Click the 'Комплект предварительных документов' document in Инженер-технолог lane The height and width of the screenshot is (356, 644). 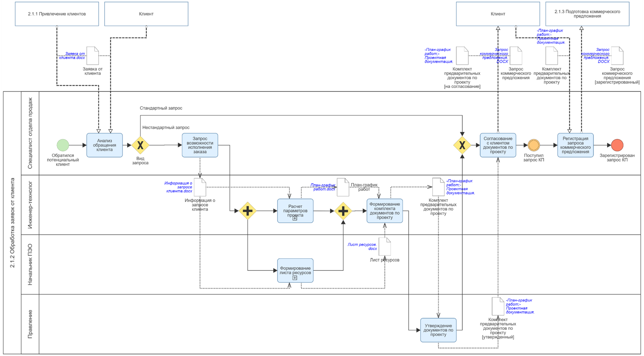(438, 187)
